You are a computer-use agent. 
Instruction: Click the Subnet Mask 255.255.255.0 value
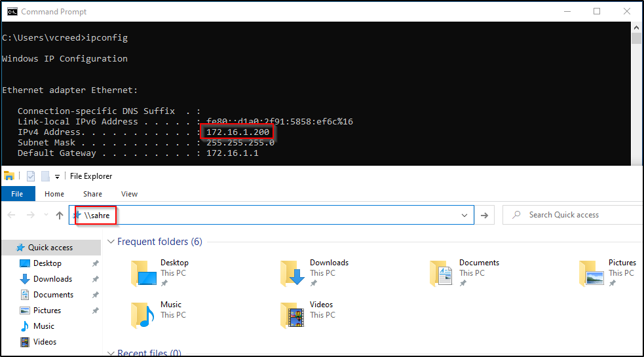pyautogui.click(x=240, y=143)
